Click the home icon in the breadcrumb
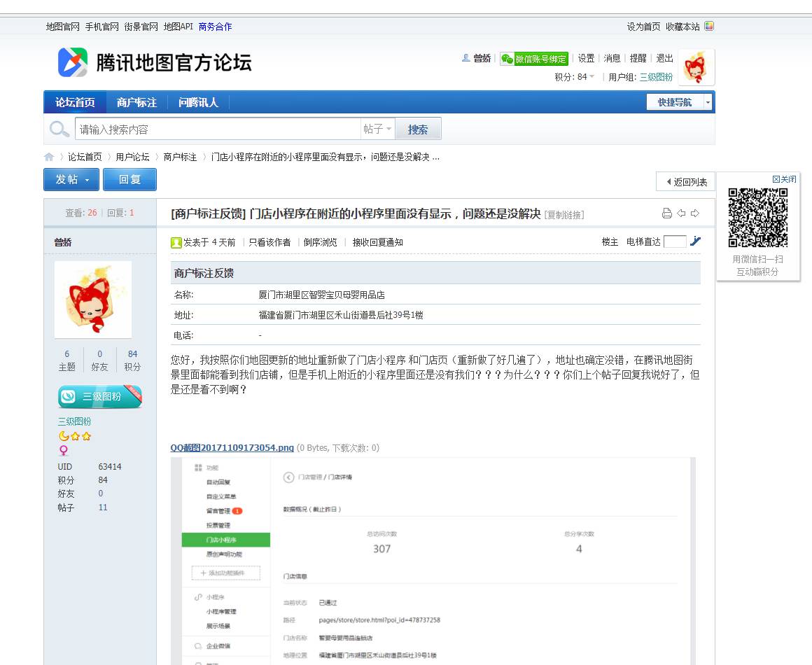This screenshot has width=812, height=665. click(x=49, y=157)
